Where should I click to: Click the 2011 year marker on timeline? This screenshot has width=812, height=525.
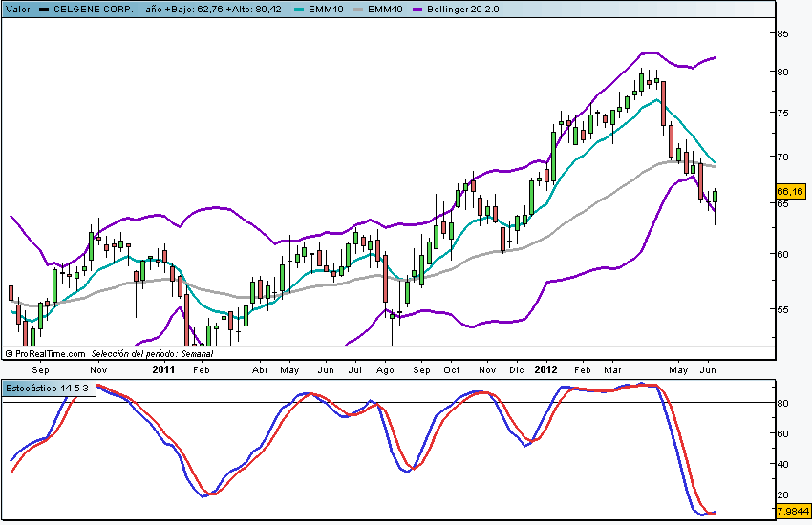tap(163, 368)
